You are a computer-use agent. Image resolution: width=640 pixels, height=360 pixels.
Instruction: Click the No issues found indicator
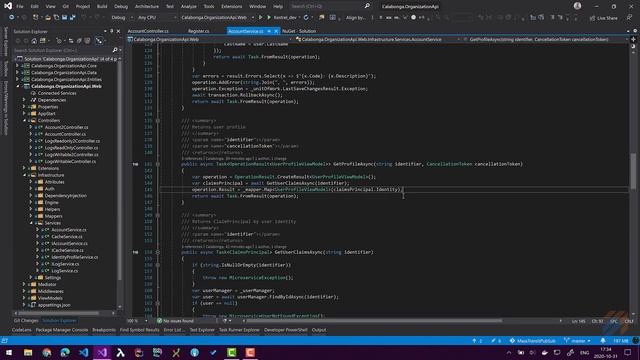pyautogui.click(x=175, y=321)
